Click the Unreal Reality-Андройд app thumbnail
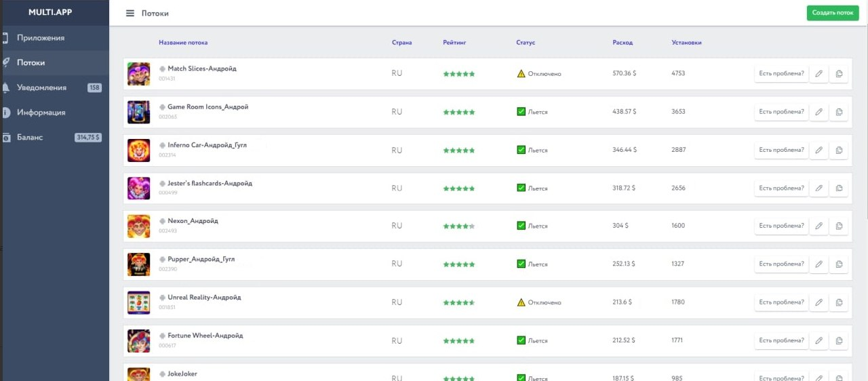Screen dimensions: 868x381 [138, 302]
